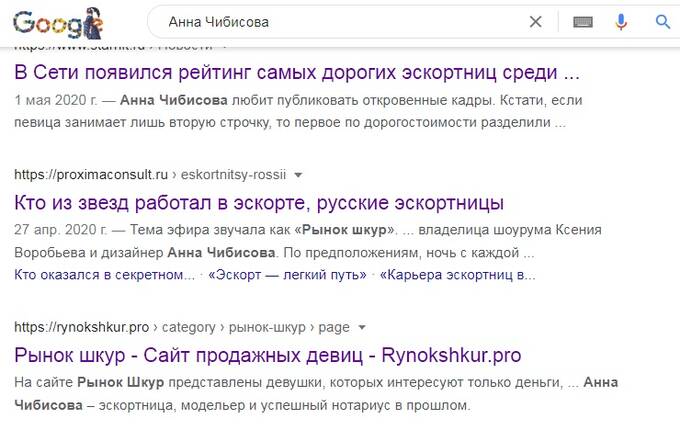Open sitelink «Эскорт — легкий путь»

[287, 275]
